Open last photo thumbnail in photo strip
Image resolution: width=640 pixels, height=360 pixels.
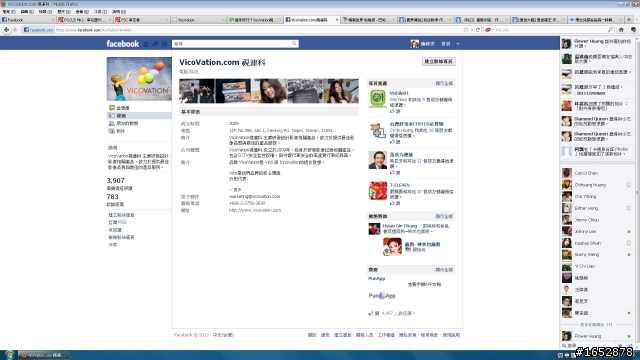(341, 91)
